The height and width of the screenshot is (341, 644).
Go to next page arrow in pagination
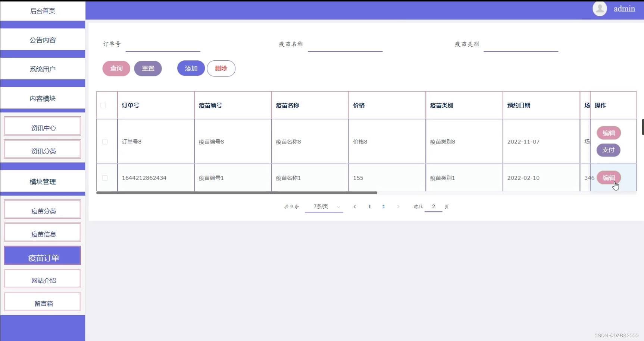398,206
